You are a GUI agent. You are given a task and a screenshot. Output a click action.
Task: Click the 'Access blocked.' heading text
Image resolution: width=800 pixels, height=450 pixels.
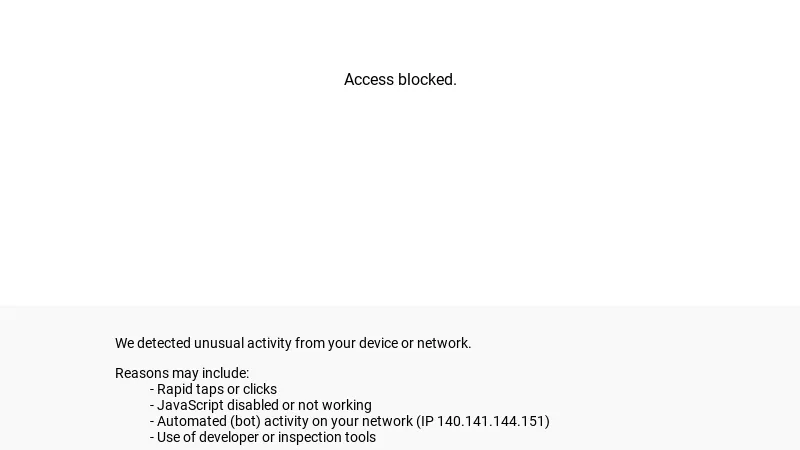point(400,80)
